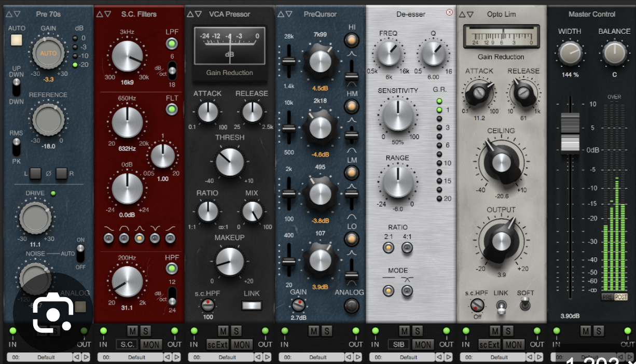Viewport: 636px width, 364px height.
Task: Select the lit narrow bell filter shape button
Action: point(139,238)
